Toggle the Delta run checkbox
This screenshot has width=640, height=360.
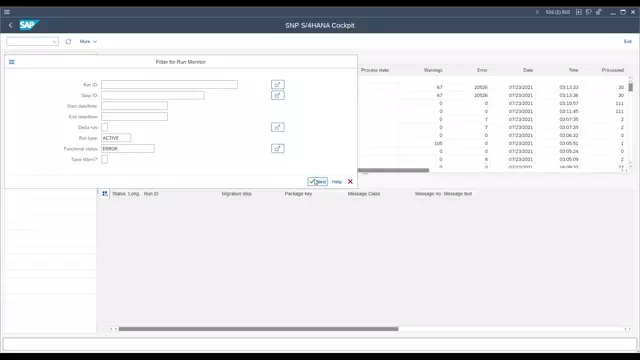click(x=104, y=127)
